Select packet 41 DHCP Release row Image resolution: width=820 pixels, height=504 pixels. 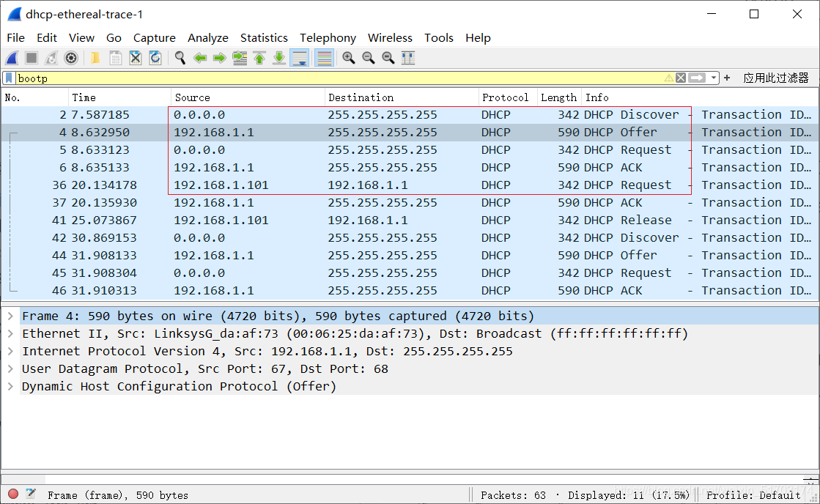(409, 220)
